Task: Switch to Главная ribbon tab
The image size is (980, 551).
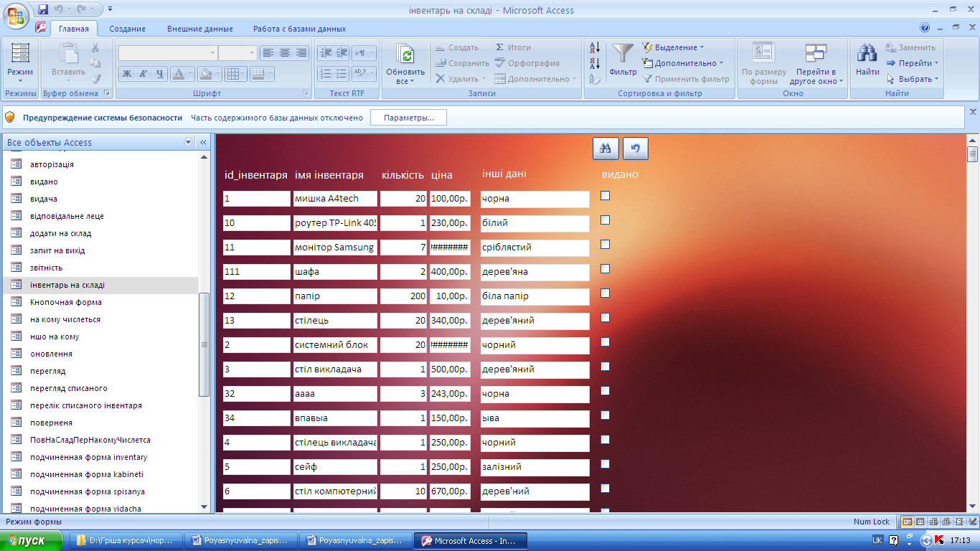Action: click(x=74, y=29)
